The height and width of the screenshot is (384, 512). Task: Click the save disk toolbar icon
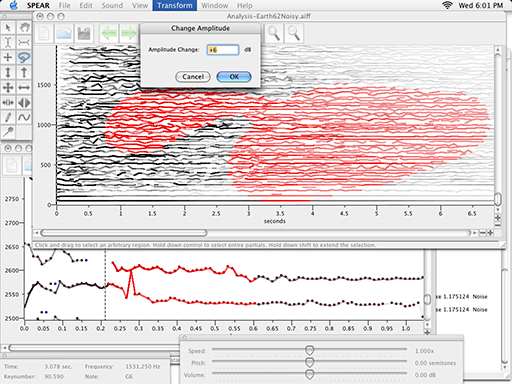pos(84,33)
